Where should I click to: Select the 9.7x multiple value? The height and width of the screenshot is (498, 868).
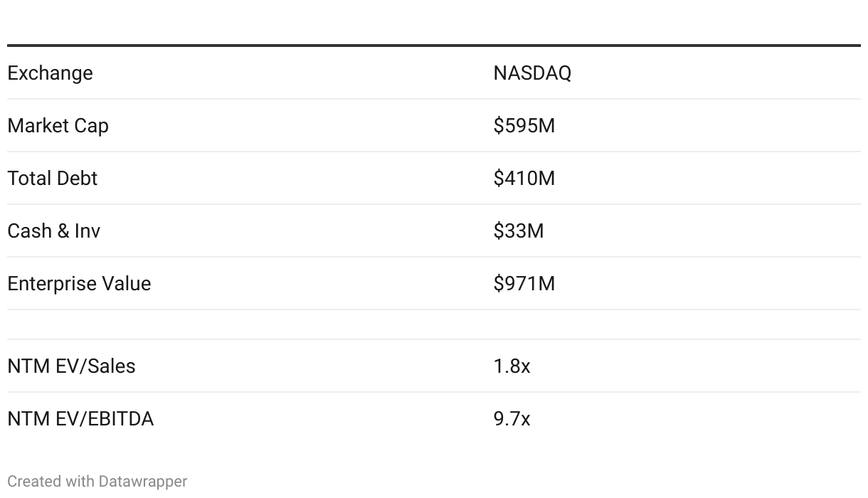click(512, 419)
